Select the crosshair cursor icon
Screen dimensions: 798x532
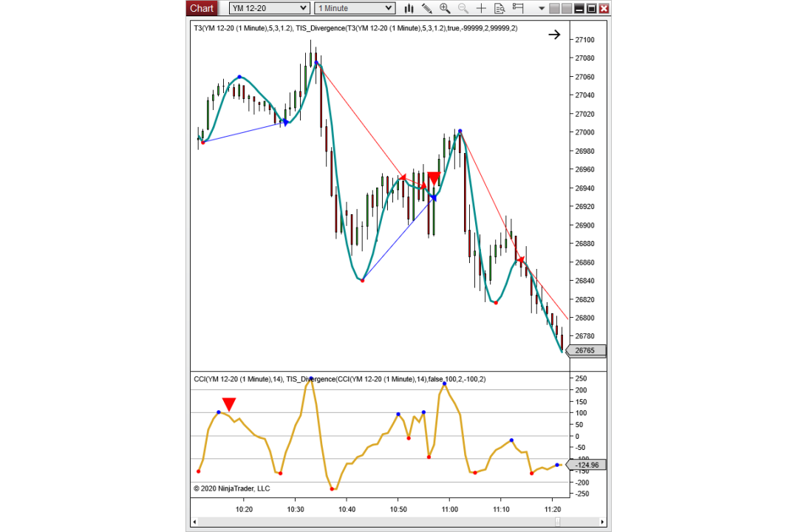point(481,8)
